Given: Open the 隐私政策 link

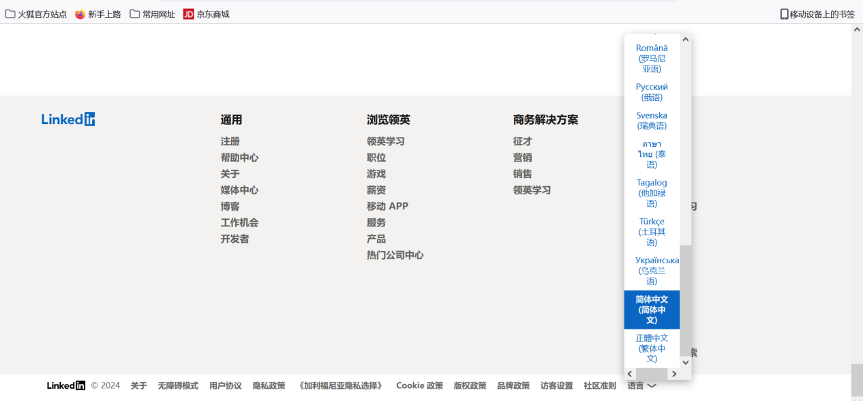Looking at the screenshot, I should point(269,385).
